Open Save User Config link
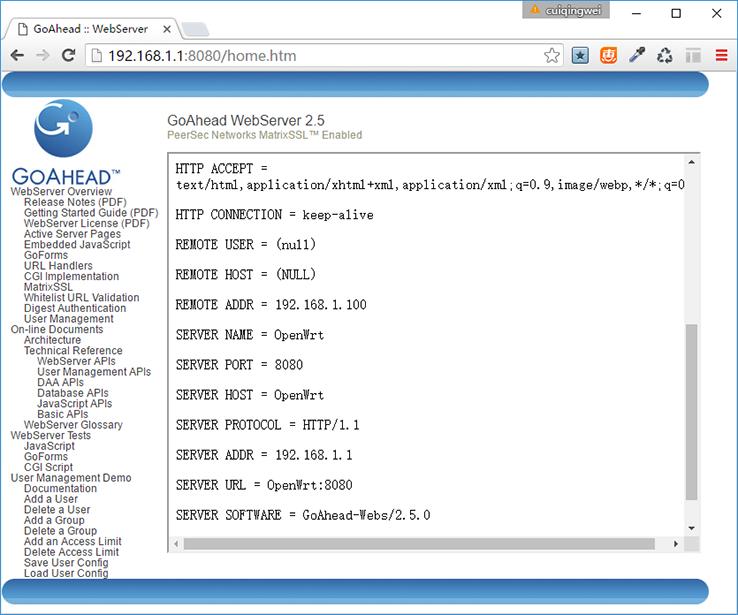 [66, 563]
